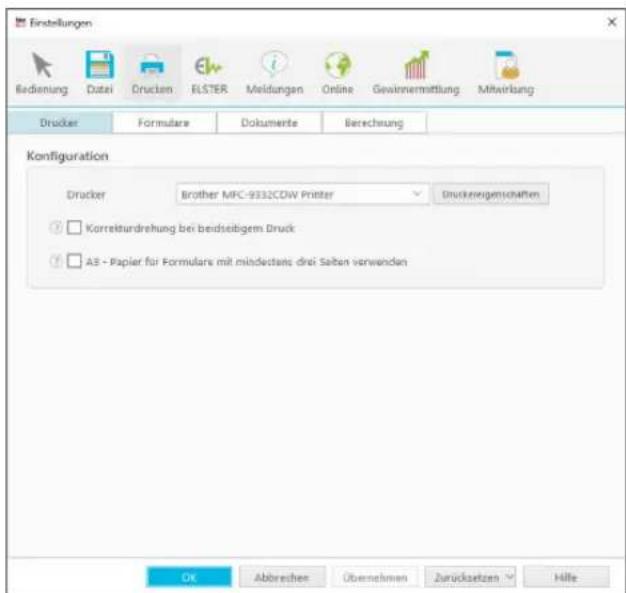Click the help icon beside A3-Papier option
The height and width of the screenshot is (593, 626).
[x=55, y=261]
